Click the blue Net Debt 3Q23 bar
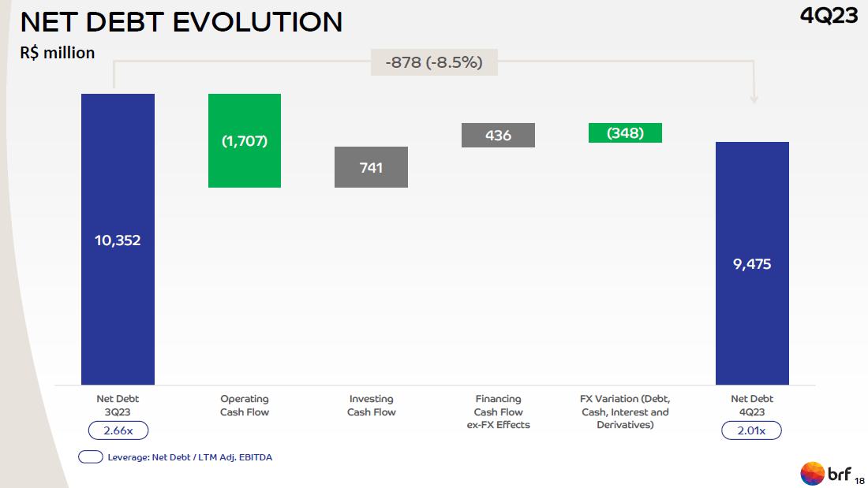This screenshot has width=868, height=488. click(118, 238)
